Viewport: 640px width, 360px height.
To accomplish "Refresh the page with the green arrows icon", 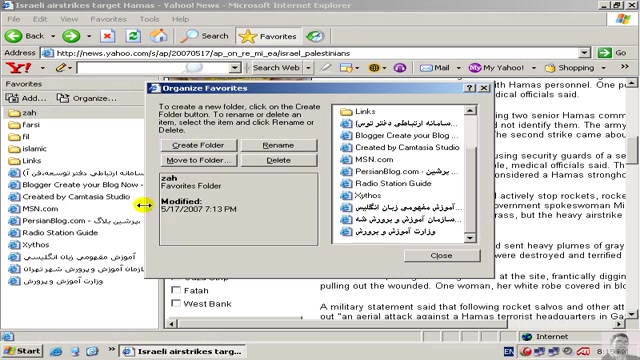I will [x=133, y=36].
